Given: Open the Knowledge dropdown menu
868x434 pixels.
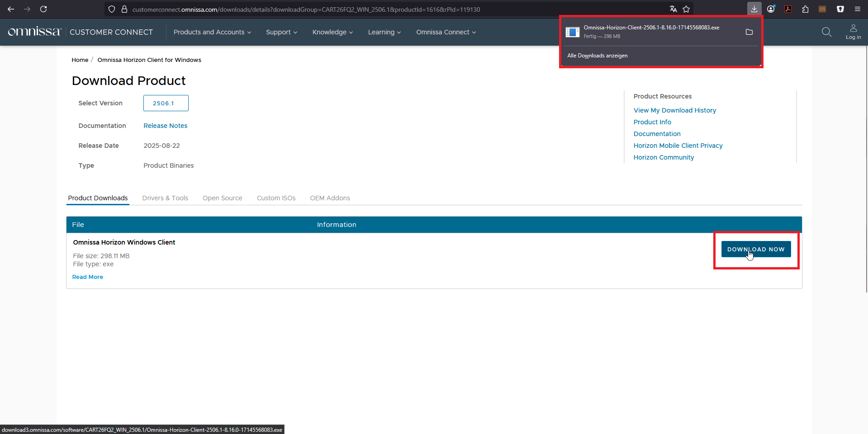Looking at the screenshot, I should [332, 32].
